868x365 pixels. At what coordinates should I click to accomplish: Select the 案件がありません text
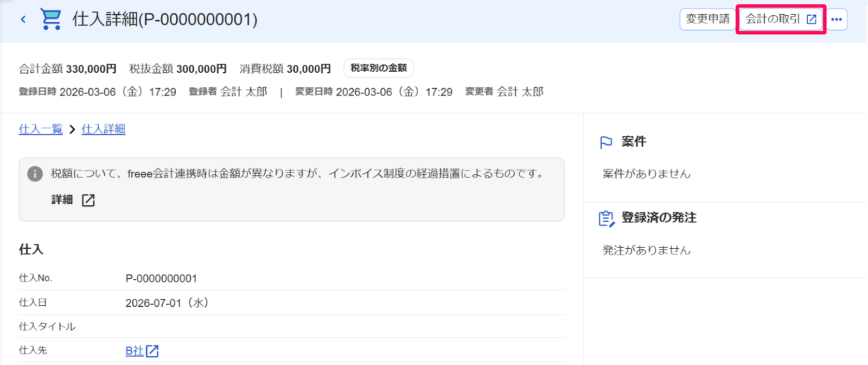tap(647, 174)
